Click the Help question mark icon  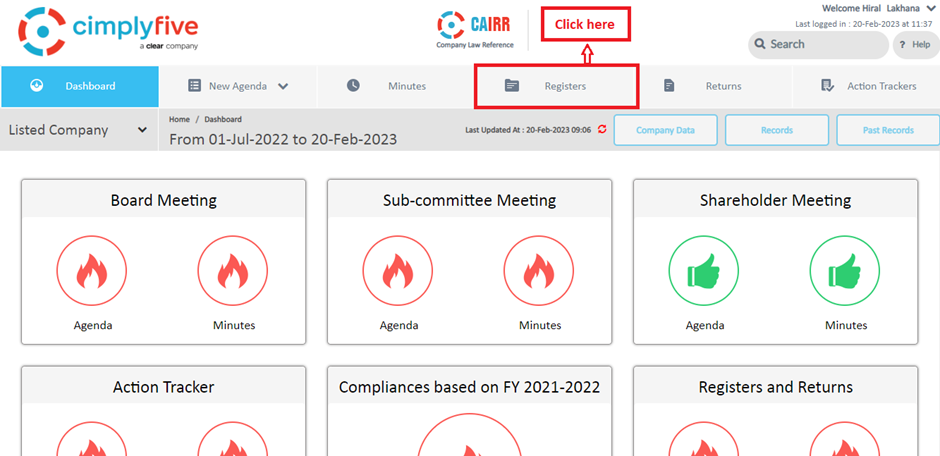(x=902, y=45)
